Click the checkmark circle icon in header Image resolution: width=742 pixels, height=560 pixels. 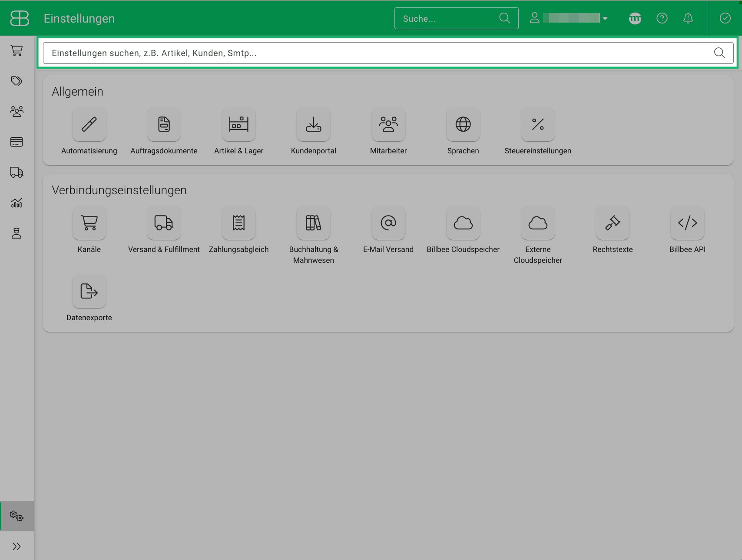tap(725, 18)
